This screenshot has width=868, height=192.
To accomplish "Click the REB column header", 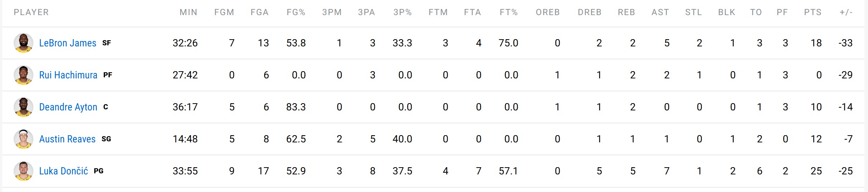I will 626,12.
